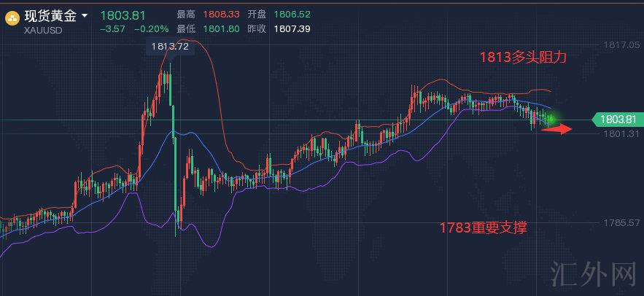
Task: Click the green 1803.81 price tag on axis
Action: click(618, 120)
